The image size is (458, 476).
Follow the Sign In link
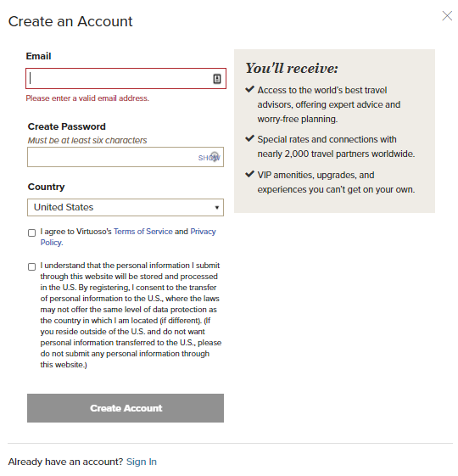142,462
